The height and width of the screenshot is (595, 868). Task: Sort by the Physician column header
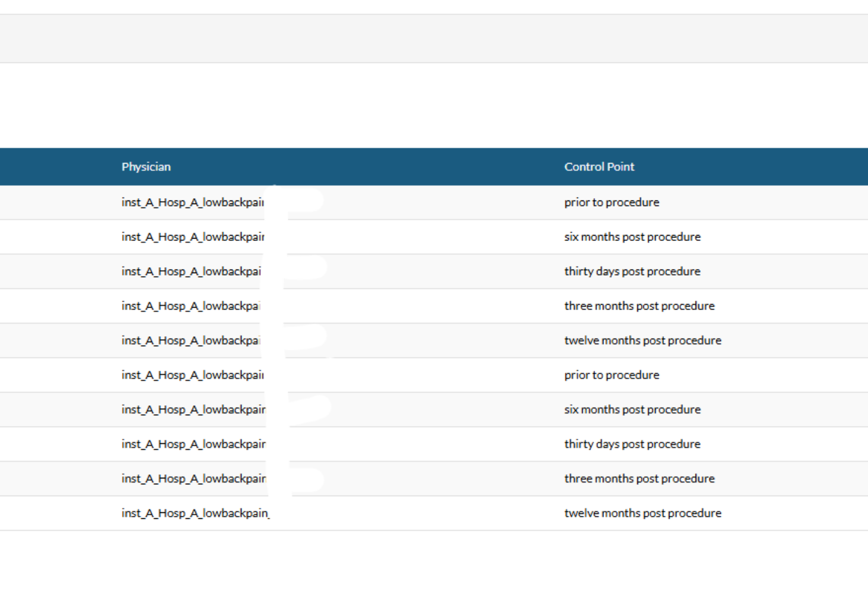[146, 167]
